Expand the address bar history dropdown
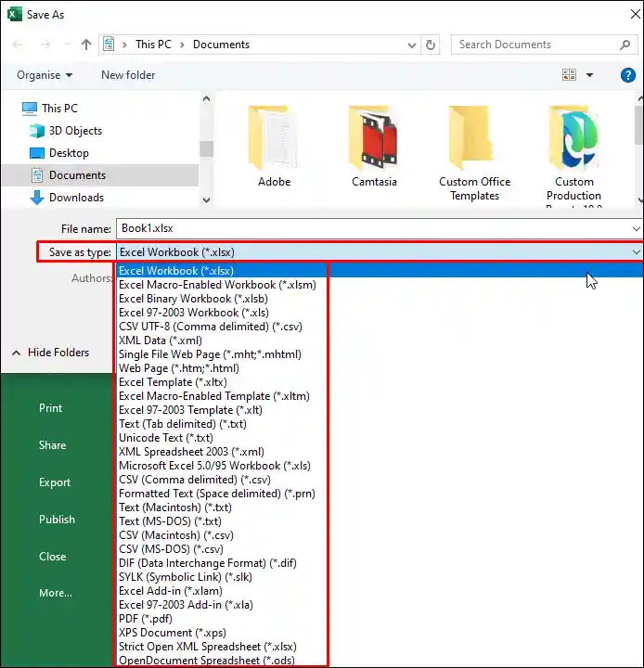644x668 pixels. point(412,45)
